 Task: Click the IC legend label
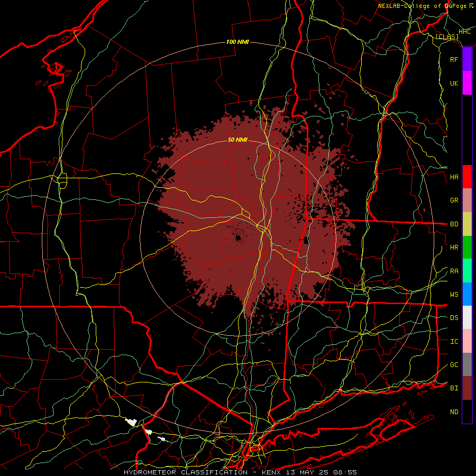(454, 342)
